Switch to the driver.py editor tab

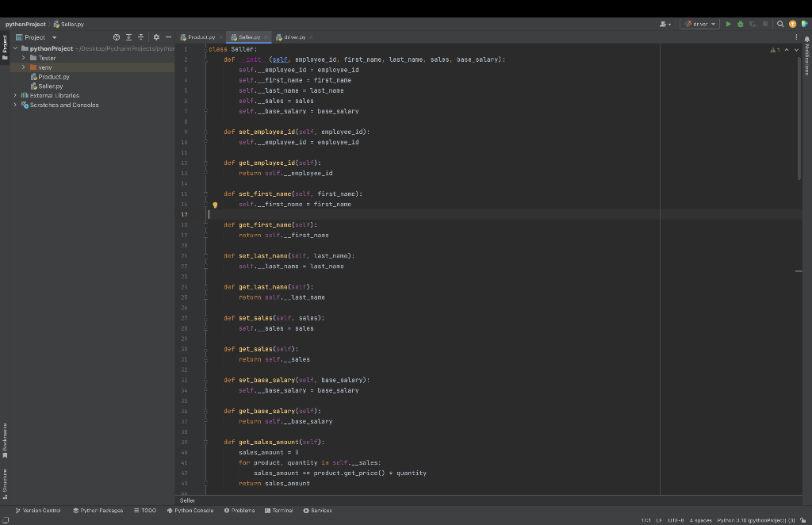(x=294, y=36)
